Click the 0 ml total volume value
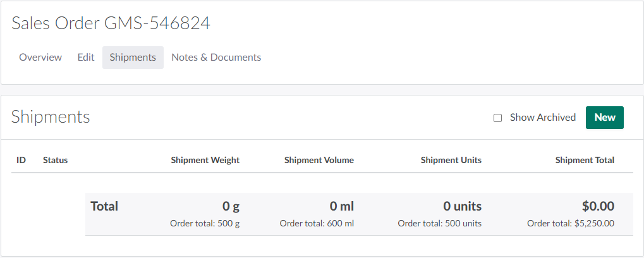The image size is (644, 258). [341, 206]
